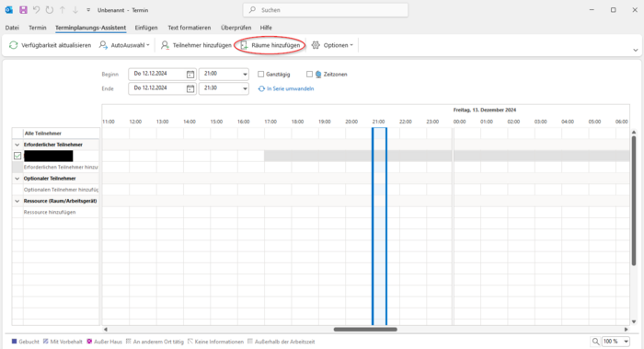Click the search magnifier icon
The image size is (644, 349).
pyautogui.click(x=253, y=10)
